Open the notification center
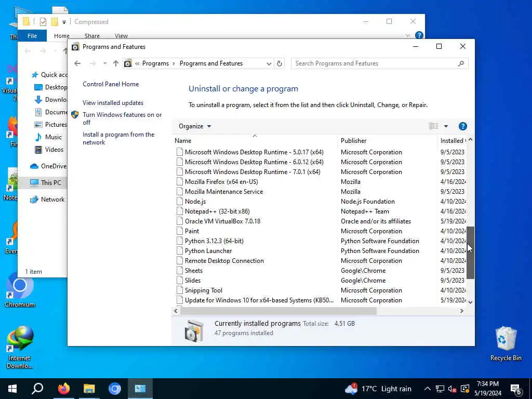Image resolution: width=532 pixels, height=399 pixels. (516, 389)
